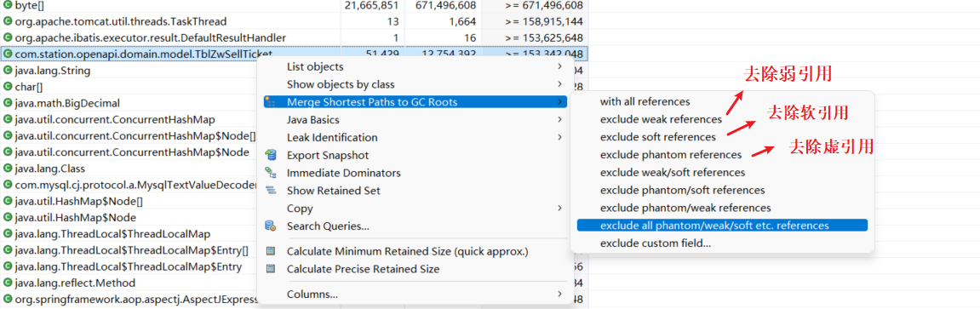Click the Merge Shortest Paths submenu arrow

coord(559,102)
